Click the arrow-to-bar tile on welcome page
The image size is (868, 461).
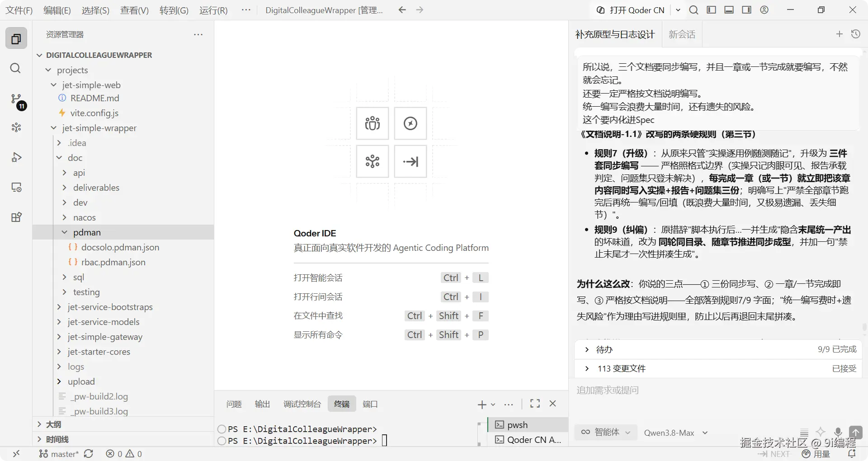pyautogui.click(x=410, y=161)
